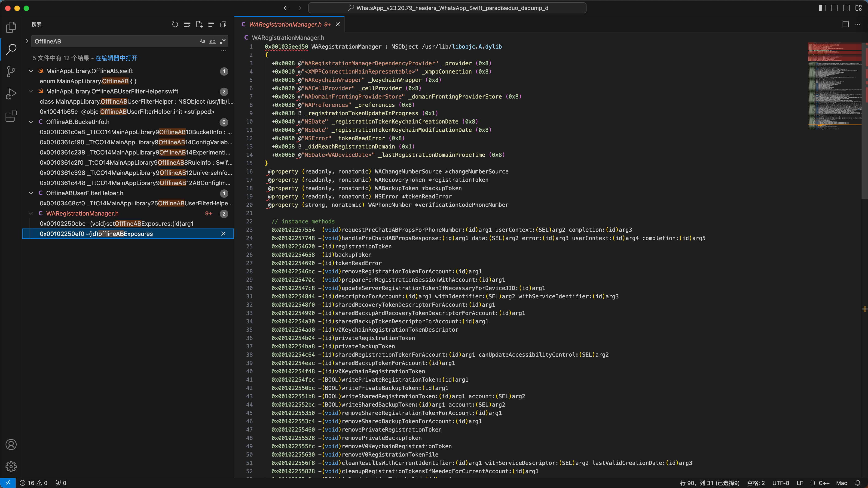Screen dimensions: 868x488
Task: Open the Manage gear menu
Action: [11, 467]
